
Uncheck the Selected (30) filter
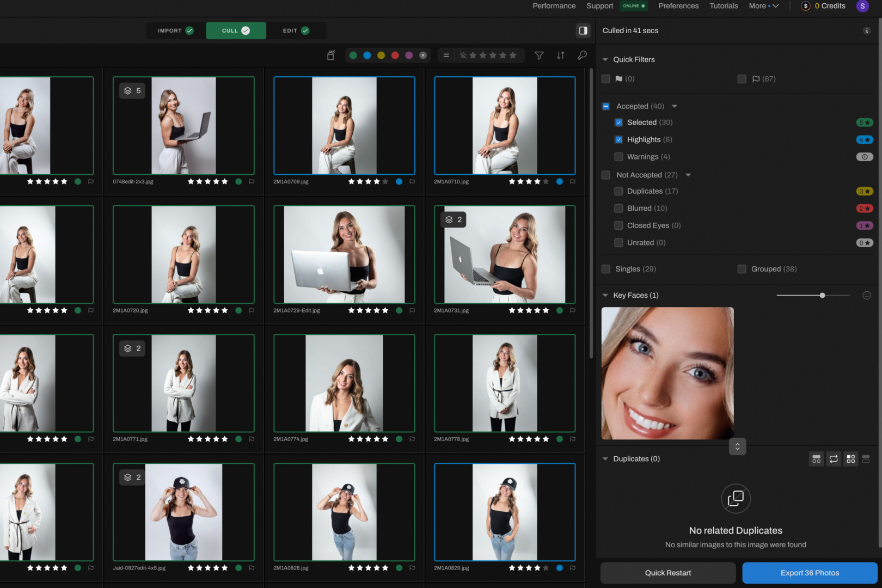618,122
